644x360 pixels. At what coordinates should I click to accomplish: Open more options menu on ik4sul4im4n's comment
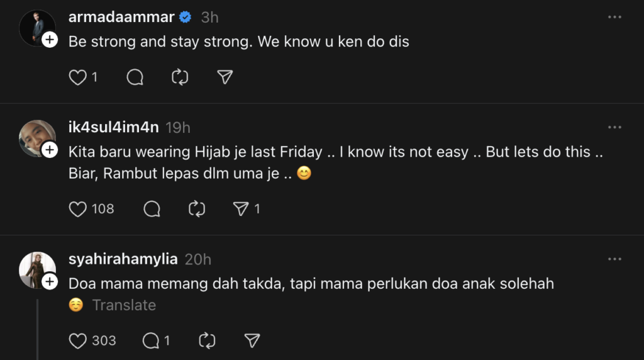[614, 128]
